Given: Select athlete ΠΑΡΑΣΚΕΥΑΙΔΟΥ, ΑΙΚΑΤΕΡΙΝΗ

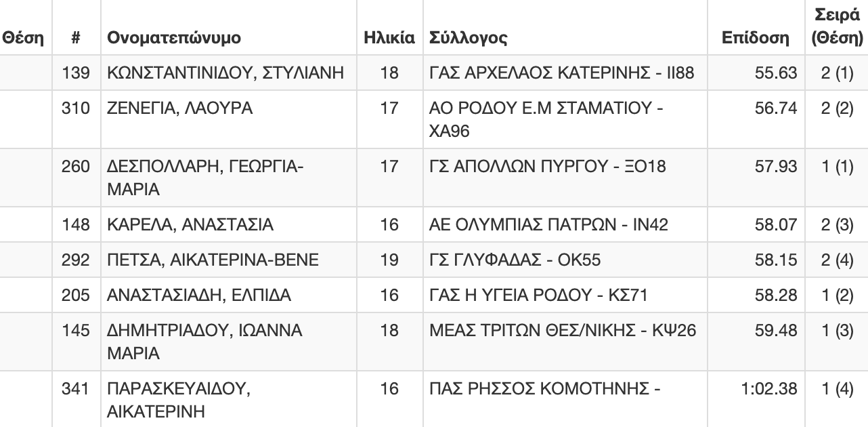Looking at the screenshot, I should (x=179, y=401).
